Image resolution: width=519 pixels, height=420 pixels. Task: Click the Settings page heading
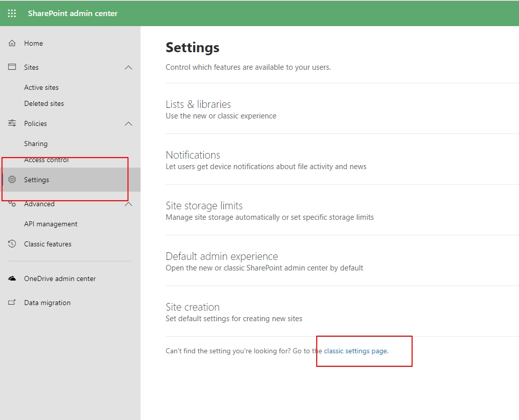click(x=192, y=48)
